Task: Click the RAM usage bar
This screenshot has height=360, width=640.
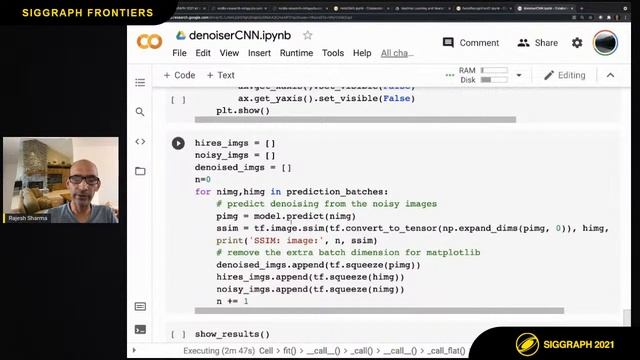Action: point(494,70)
